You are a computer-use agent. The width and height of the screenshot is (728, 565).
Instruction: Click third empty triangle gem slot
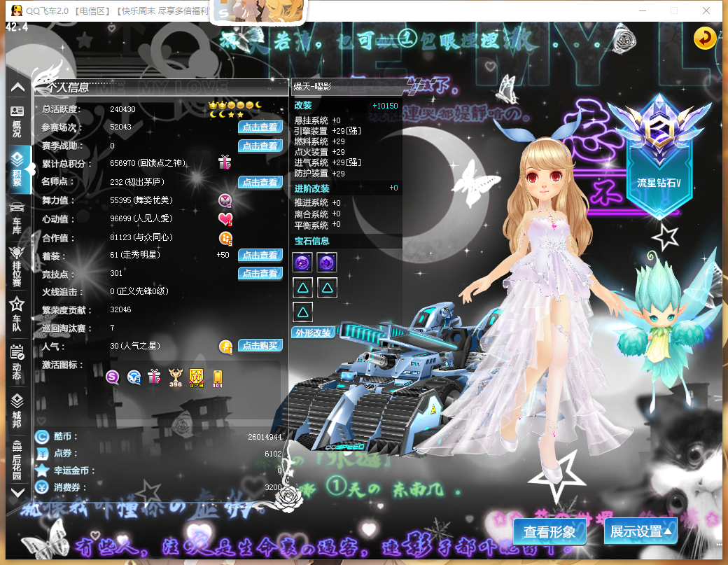(302, 312)
